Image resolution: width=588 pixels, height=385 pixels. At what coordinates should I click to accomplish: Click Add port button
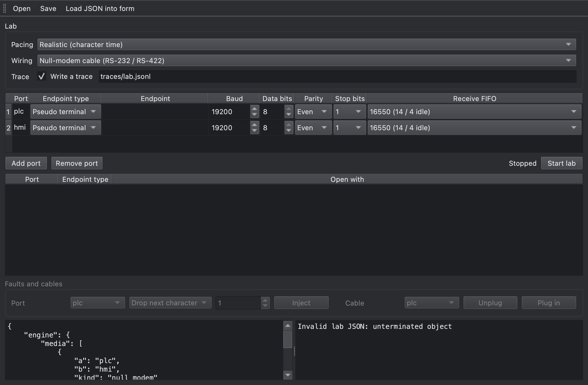(x=26, y=163)
